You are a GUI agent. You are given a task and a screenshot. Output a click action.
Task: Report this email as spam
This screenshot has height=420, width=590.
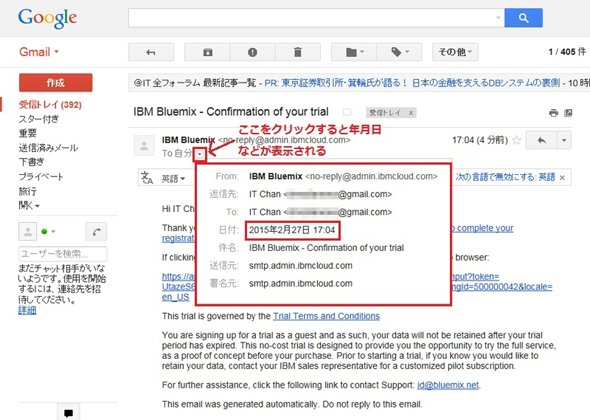click(252, 52)
